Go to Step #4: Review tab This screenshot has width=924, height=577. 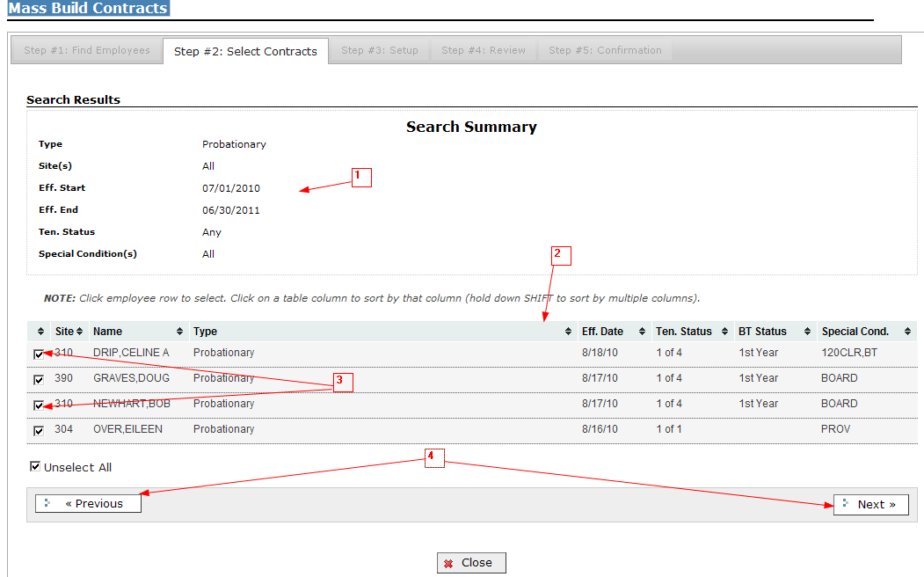point(484,51)
